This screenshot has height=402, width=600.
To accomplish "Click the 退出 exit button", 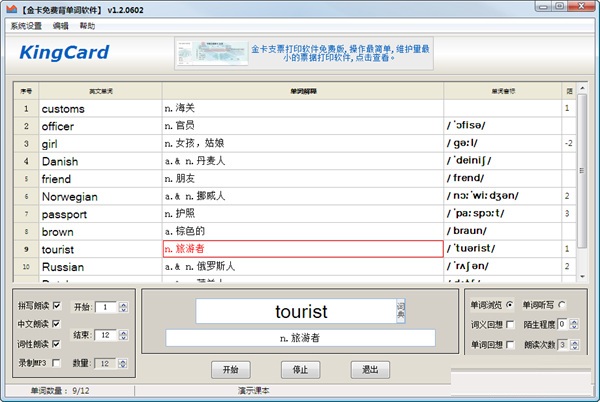I will [x=370, y=370].
